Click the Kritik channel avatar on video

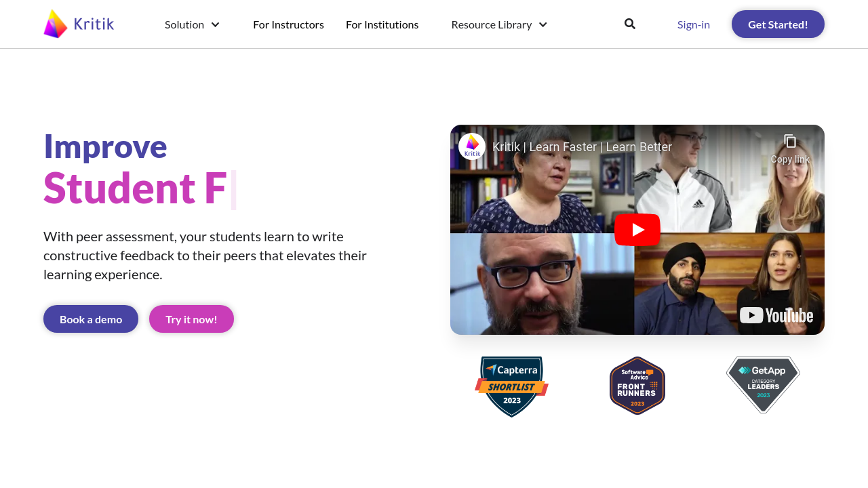click(472, 146)
